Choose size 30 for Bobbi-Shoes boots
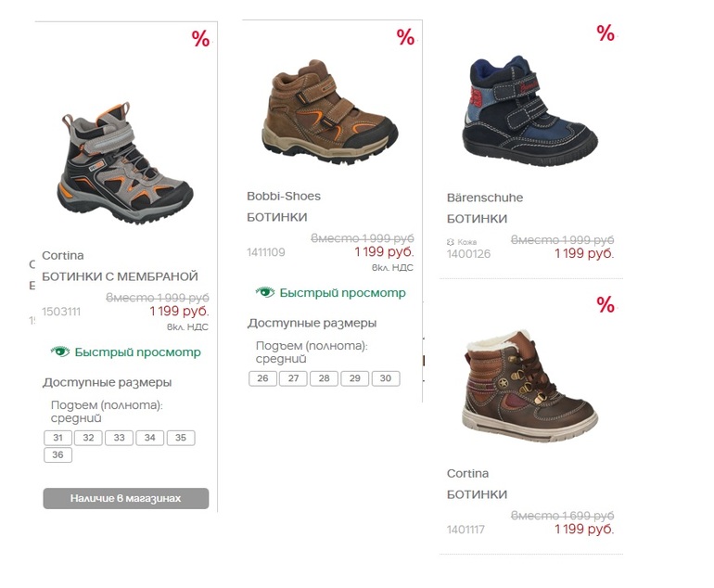This screenshot has height=588, width=714. [x=385, y=378]
